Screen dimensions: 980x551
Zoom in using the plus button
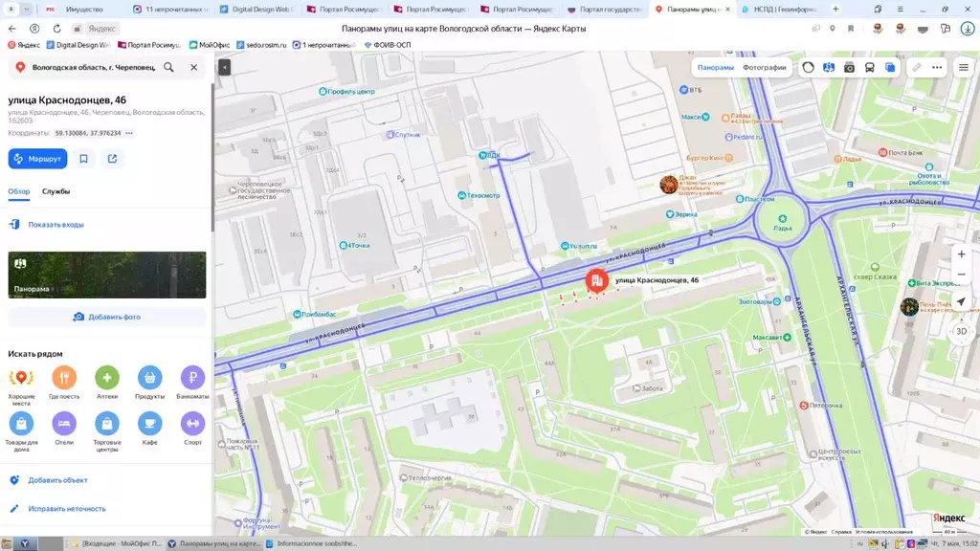[961, 254]
